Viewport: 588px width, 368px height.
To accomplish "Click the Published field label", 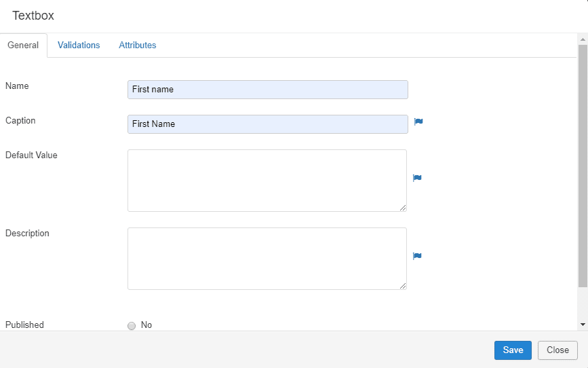I will point(24,325).
